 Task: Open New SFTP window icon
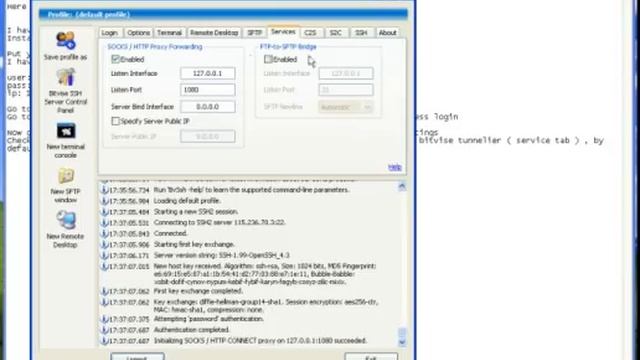pyautogui.click(x=66, y=176)
